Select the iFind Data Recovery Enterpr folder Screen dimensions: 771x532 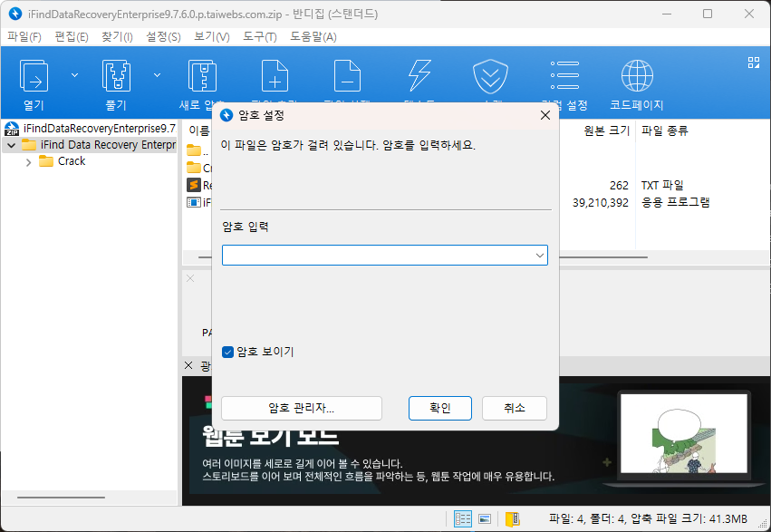99,145
